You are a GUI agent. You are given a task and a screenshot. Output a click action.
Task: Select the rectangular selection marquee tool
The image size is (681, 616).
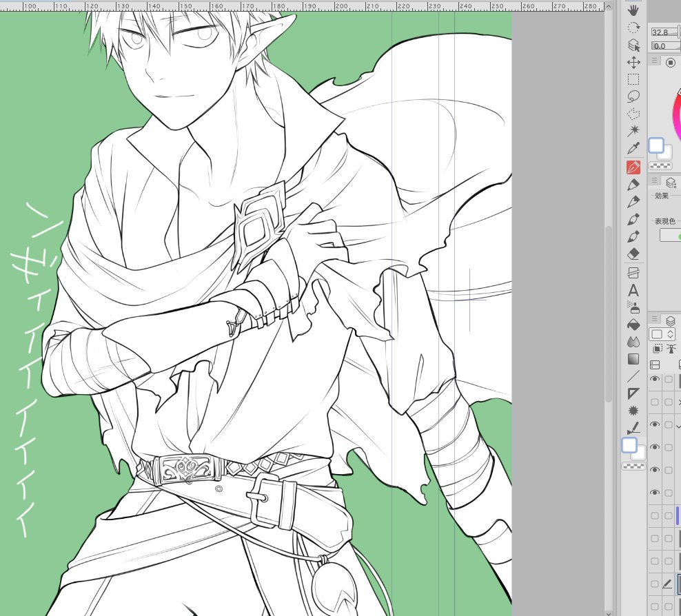tap(633, 79)
